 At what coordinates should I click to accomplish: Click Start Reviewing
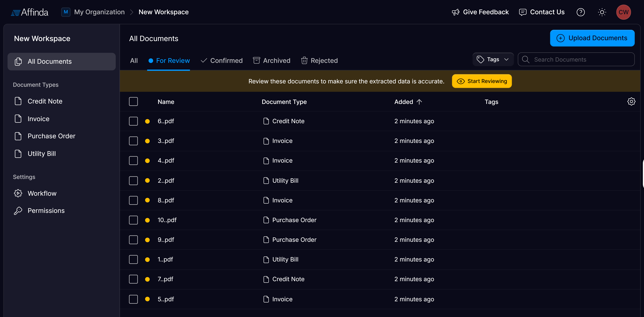click(482, 81)
